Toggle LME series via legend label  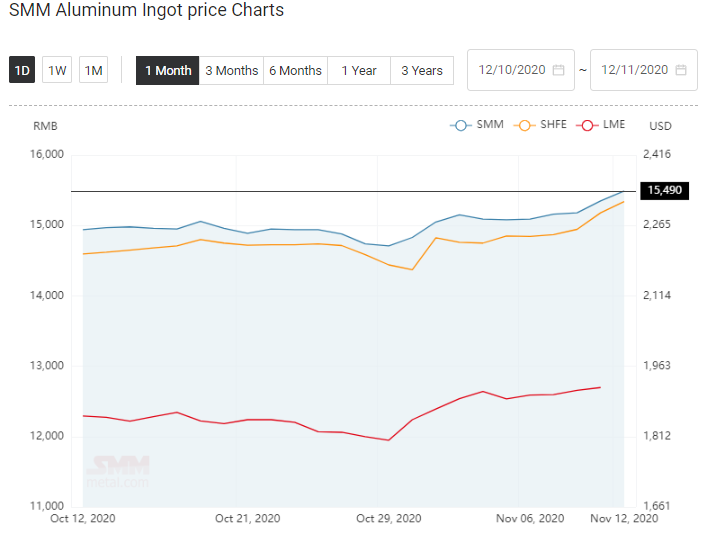(x=614, y=124)
